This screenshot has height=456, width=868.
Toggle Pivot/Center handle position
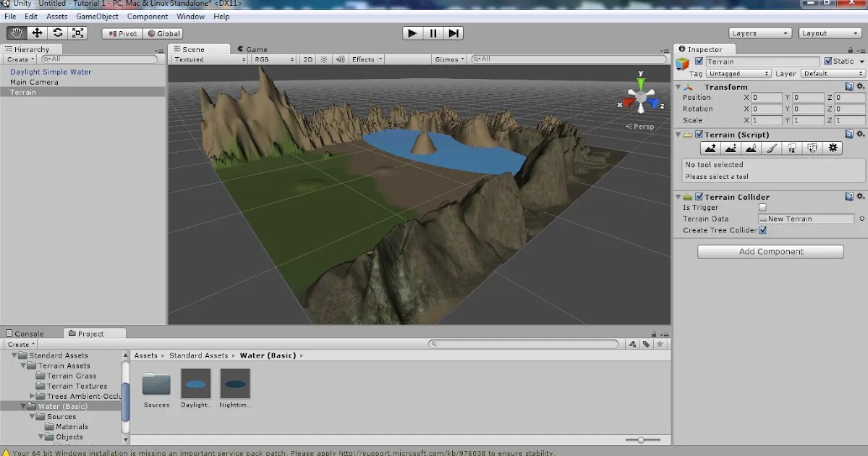(x=122, y=33)
